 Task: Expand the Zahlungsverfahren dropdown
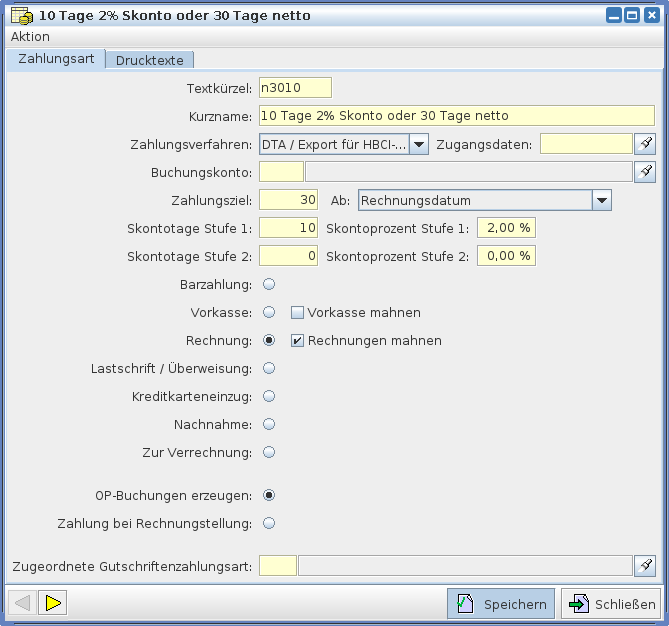[419, 145]
